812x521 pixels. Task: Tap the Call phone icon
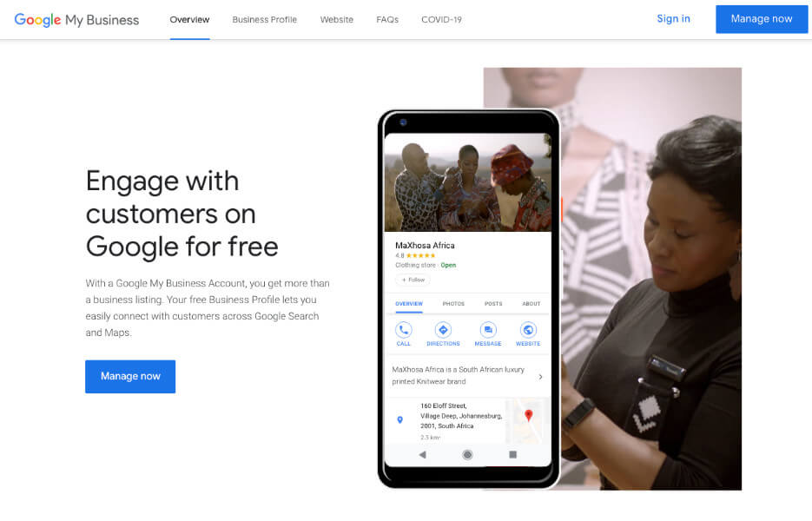point(404,330)
